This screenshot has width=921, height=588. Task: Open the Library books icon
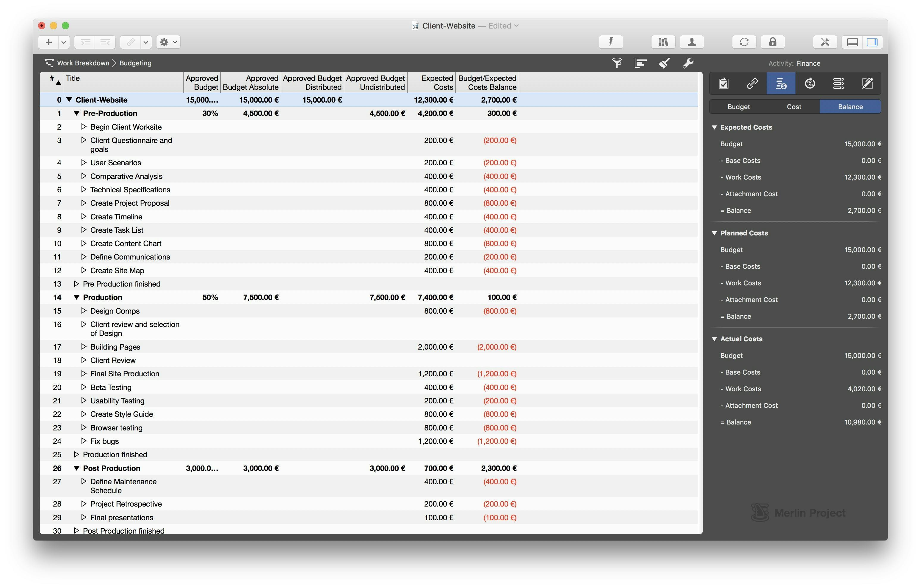(x=663, y=42)
